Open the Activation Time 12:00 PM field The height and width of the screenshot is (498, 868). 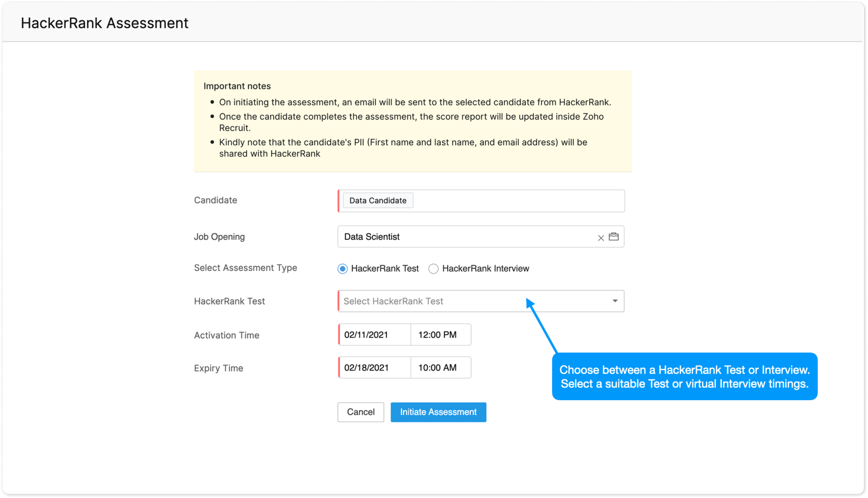[x=440, y=335]
